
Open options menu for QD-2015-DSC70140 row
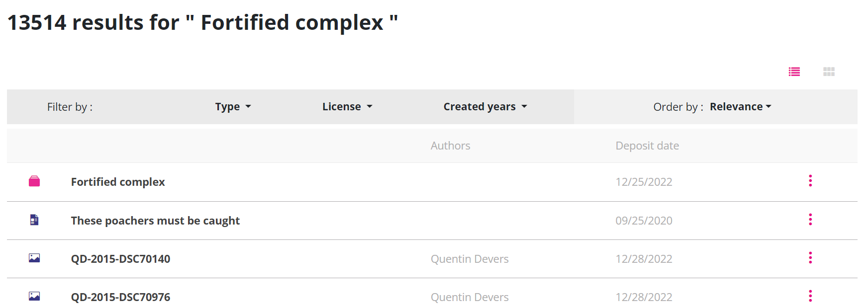click(x=810, y=258)
